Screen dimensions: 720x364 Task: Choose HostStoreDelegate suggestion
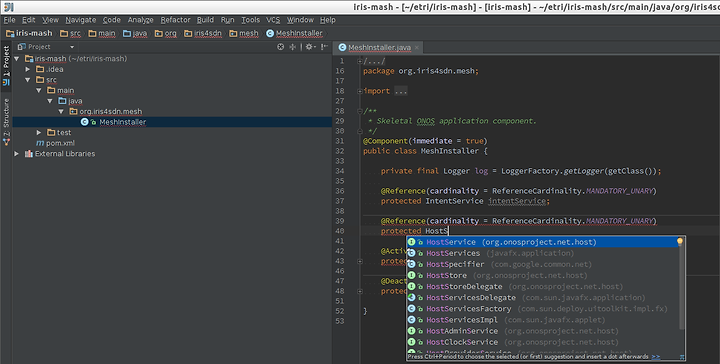[543, 286]
